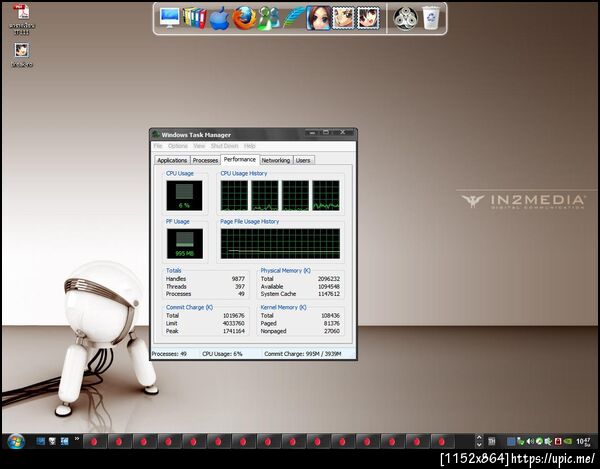Open the Shut Down menu
Image resolution: width=600 pixels, height=469 pixels.
224,146
